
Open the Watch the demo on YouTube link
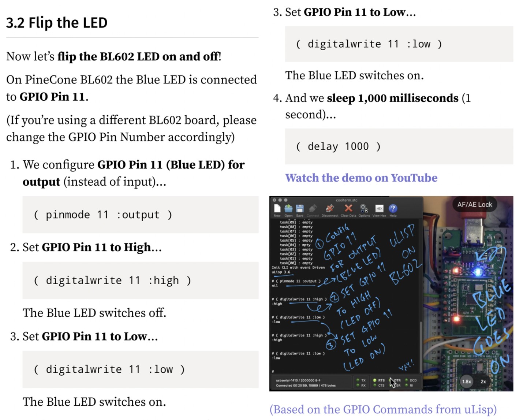coord(361,178)
